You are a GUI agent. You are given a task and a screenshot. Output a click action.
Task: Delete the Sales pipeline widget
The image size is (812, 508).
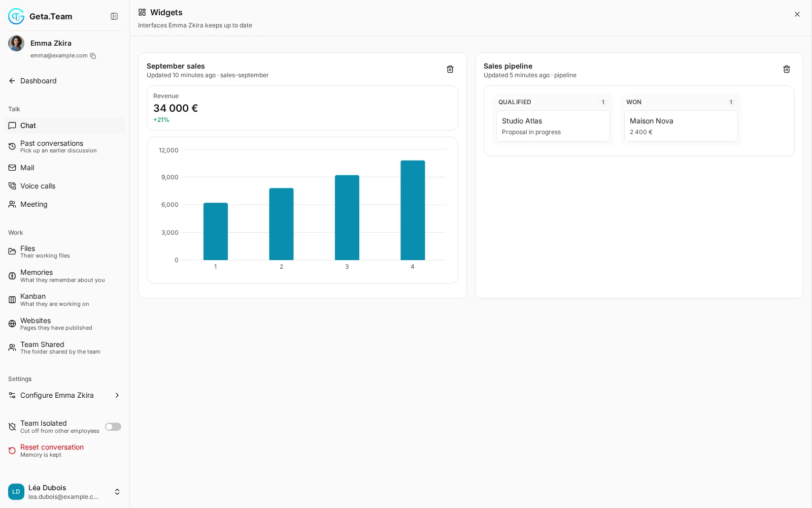pyautogui.click(x=787, y=69)
